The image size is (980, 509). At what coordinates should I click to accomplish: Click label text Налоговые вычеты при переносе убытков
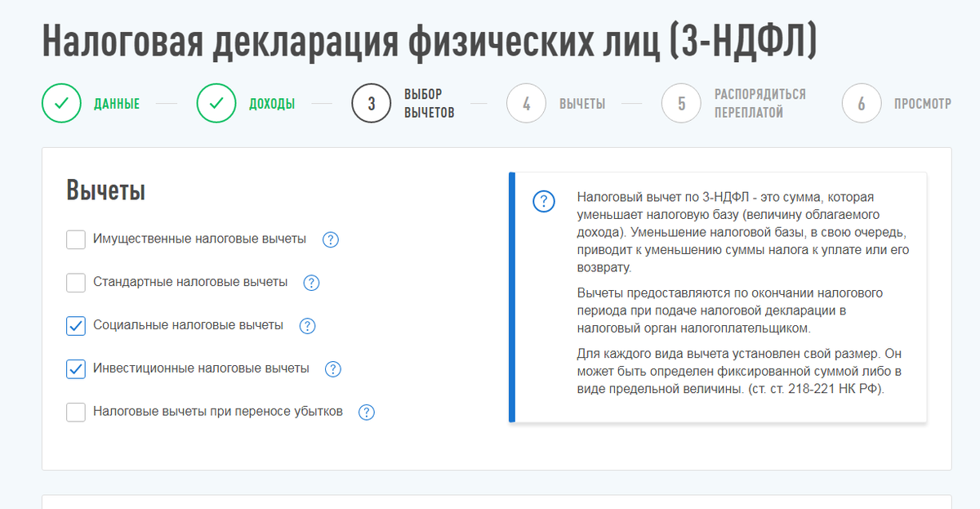(218, 411)
